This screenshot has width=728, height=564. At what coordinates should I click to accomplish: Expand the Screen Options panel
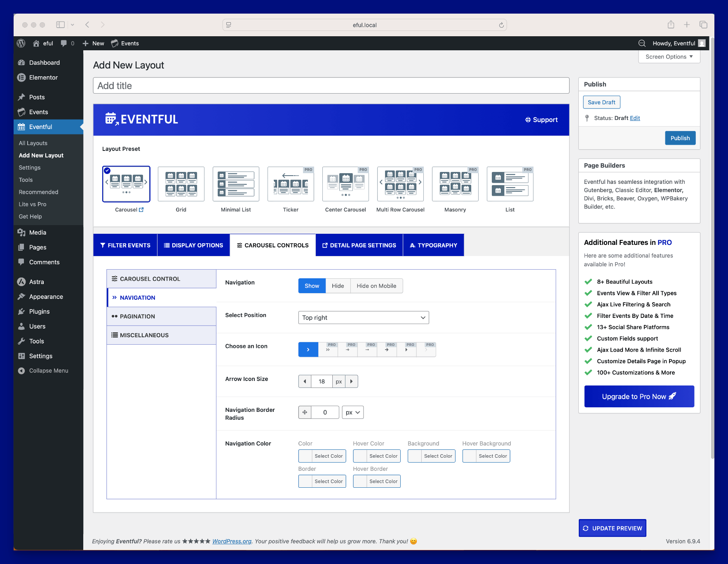coord(669,57)
